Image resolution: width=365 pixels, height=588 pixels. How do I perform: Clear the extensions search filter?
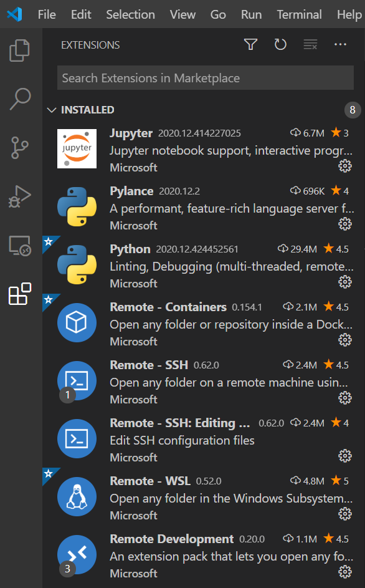[310, 44]
